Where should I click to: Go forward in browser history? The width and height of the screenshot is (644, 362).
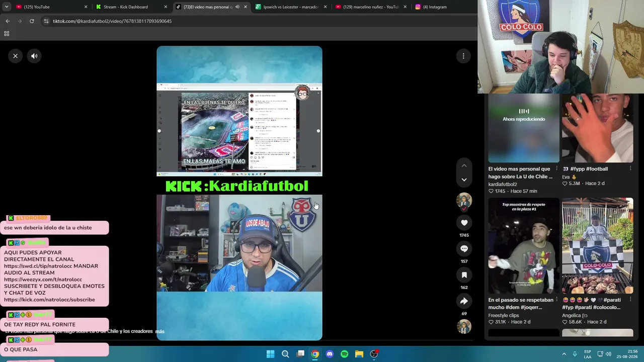(x=20, y=21)
